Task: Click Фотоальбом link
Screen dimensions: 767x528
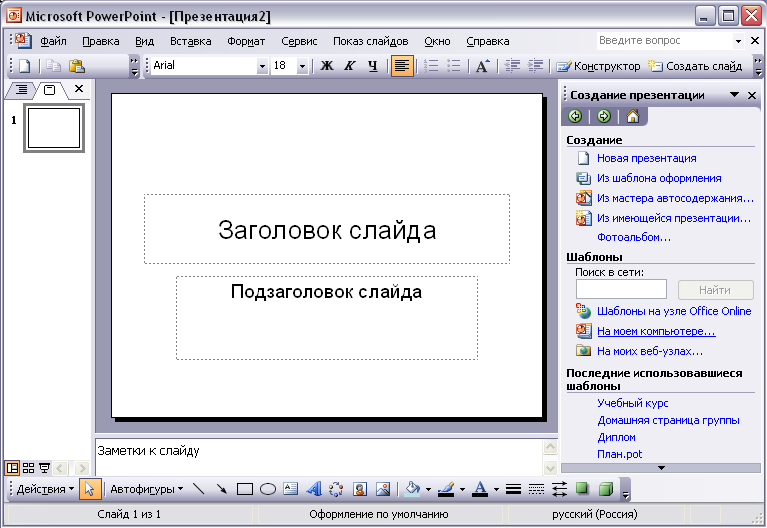Action: (x=633, y=237)
